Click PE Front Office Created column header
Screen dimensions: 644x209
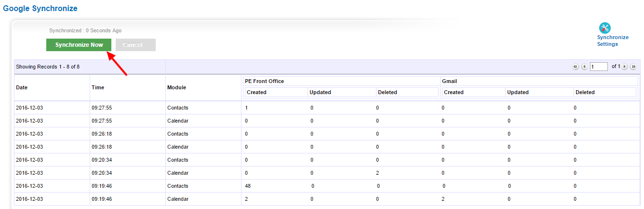click(x=256, y=92)
